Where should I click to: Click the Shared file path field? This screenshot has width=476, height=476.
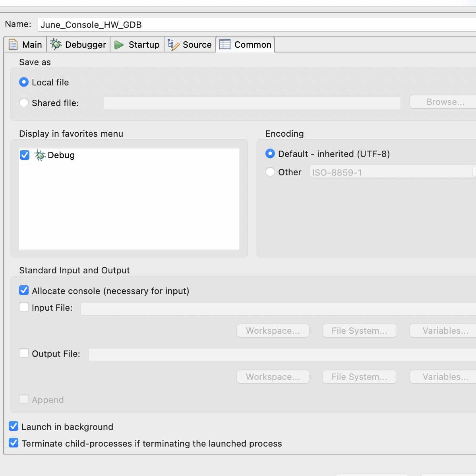pyautogui.click(x=252, y=103)
